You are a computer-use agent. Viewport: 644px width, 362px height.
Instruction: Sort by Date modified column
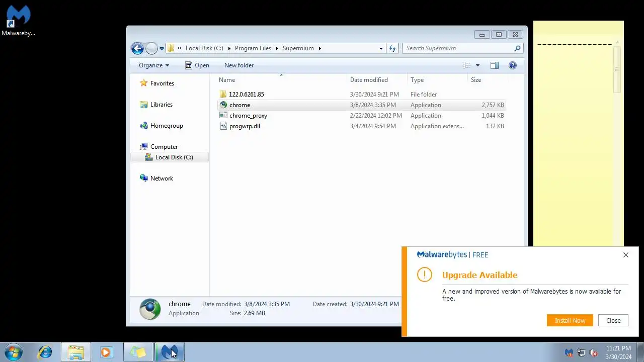pyautogui.click(x=377, y=80)
